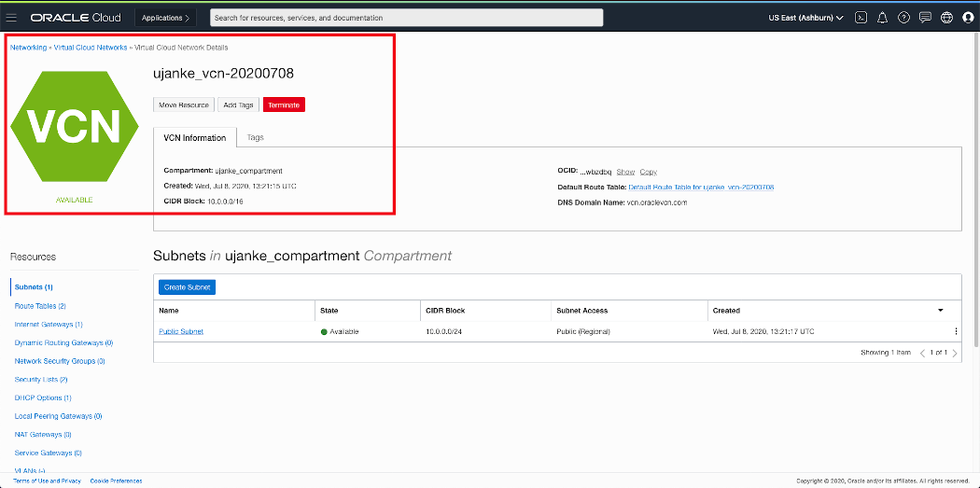The image size is (980, 488).
Task: Sort subnets by Created column arrow
Action: coord(941,311)
